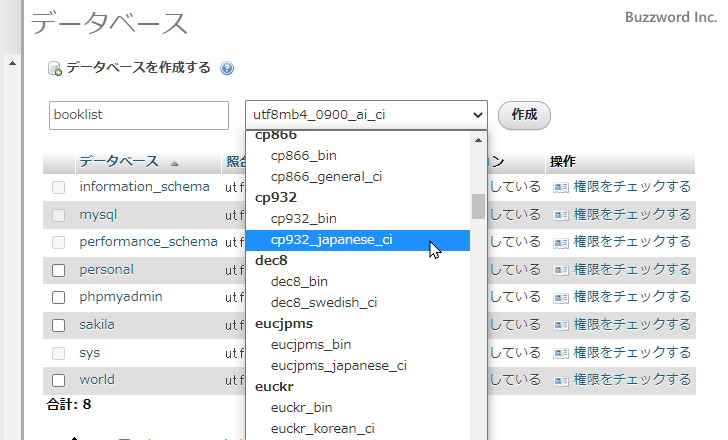Click the dec8 group heading in list

[x=271, y=261]
